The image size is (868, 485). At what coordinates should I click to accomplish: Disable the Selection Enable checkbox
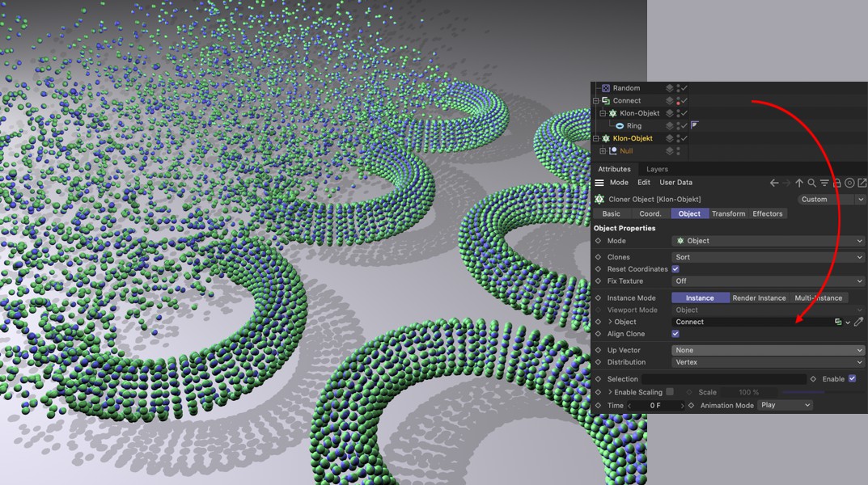pos(852,379)
